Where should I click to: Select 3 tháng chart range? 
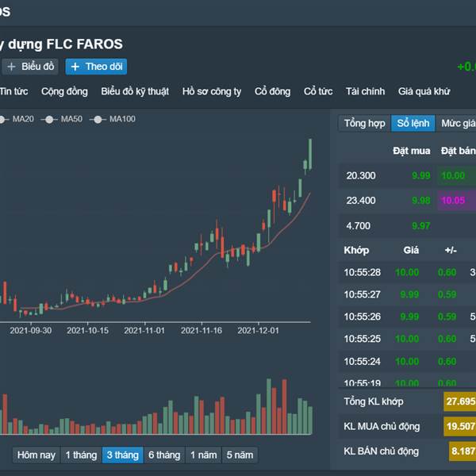123,455
